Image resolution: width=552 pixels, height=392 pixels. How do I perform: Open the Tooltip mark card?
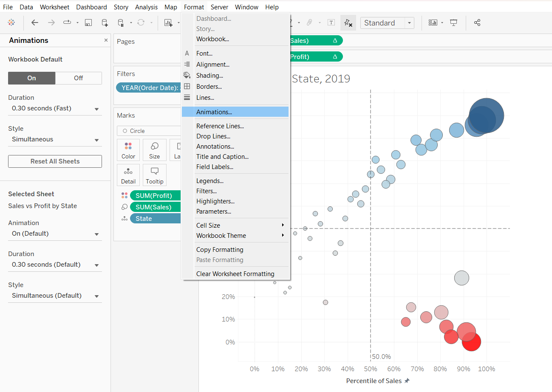pyautogui.click(x=154, y=175)
